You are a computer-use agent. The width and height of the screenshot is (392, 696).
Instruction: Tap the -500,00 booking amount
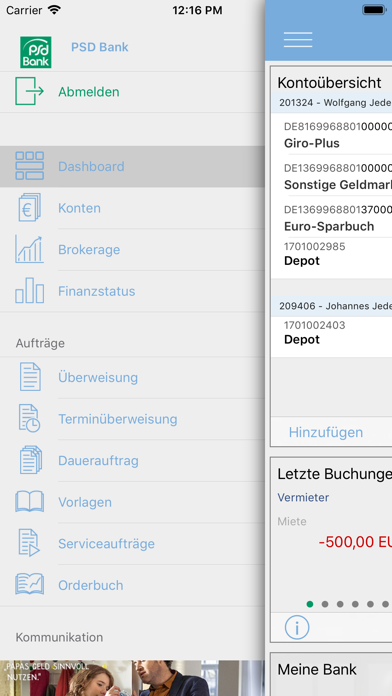(355, 542)
